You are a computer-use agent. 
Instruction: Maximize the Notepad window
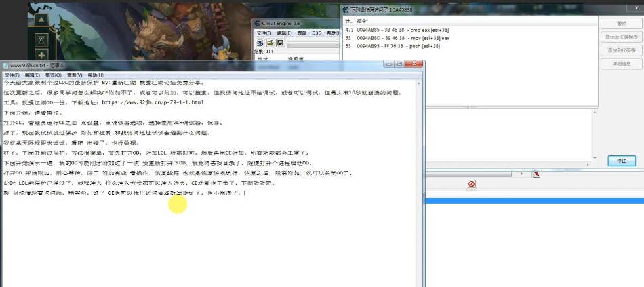coord(399,64)
